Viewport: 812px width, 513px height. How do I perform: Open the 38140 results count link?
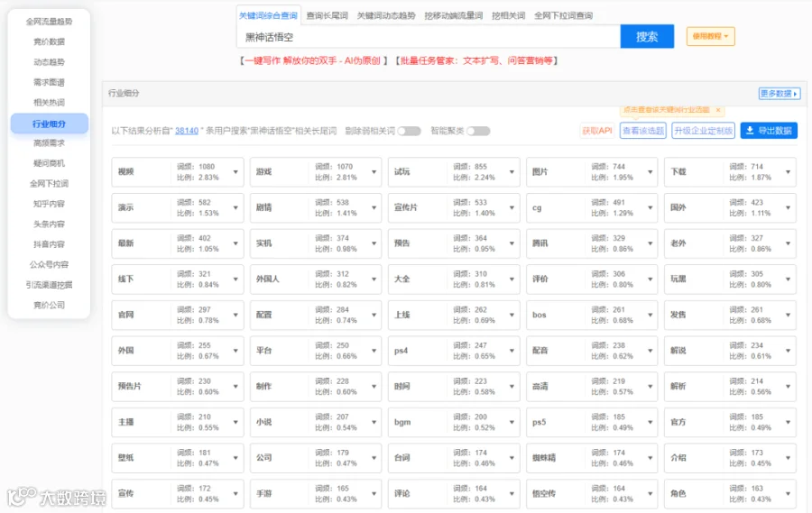(187, 131)
